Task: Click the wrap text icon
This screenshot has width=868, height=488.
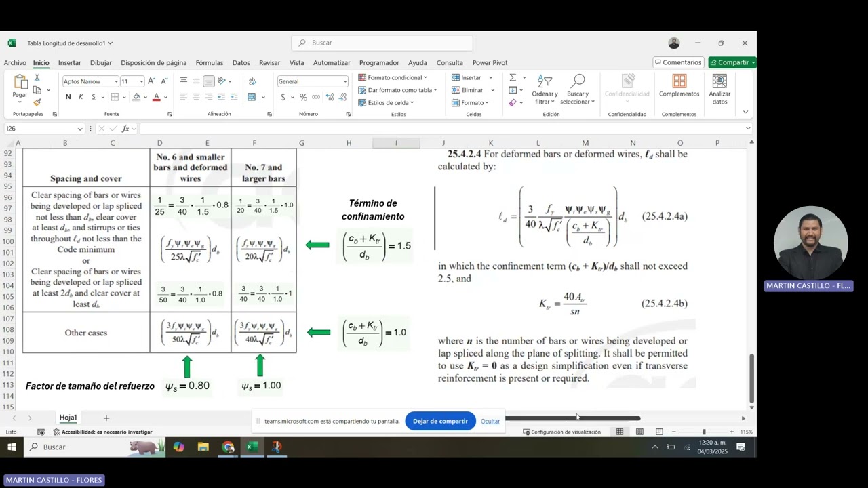Action: click(252, 81)
